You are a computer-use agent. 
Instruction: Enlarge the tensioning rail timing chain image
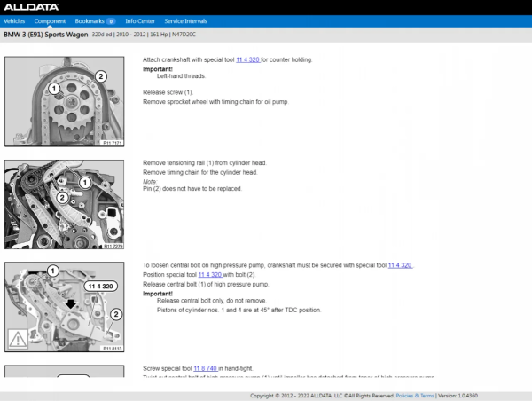click(x=63, y=205)
